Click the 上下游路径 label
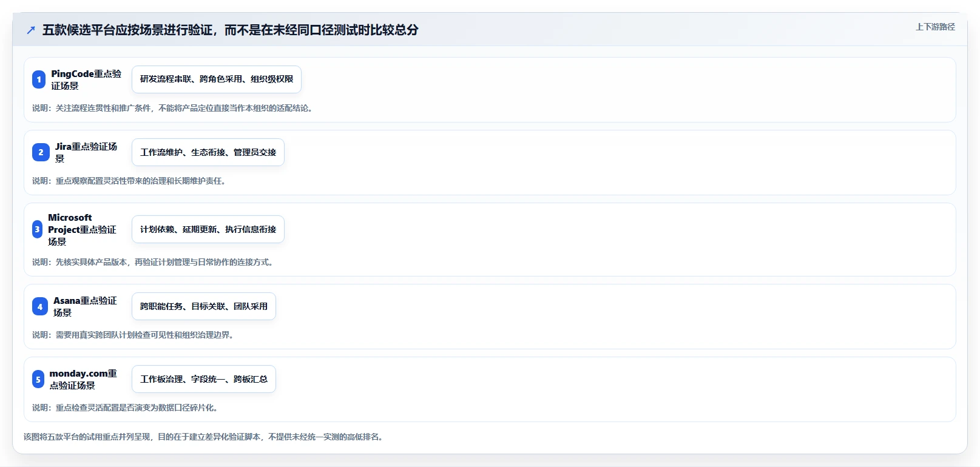980x467 pixels. coord(935,27)
